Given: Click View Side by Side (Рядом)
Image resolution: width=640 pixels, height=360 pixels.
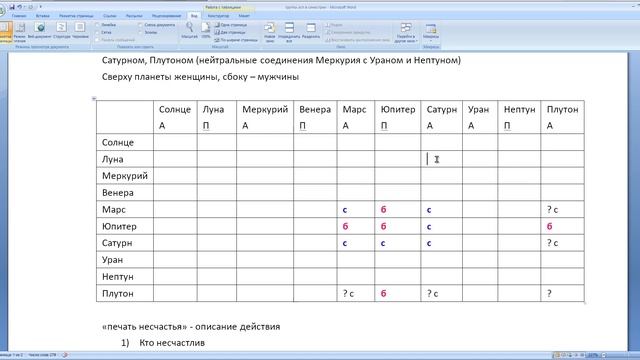Looking at the screenshot, I should [x=335, y=25].
